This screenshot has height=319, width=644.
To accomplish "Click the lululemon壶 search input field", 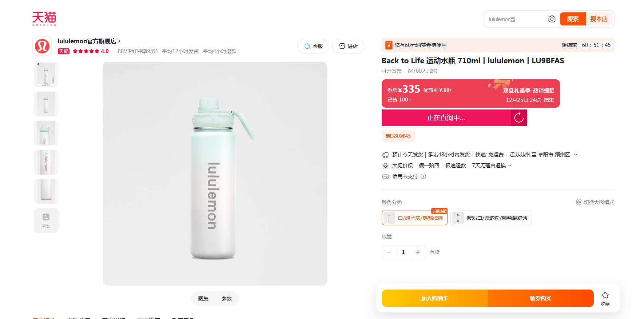I will pos(515,19).
